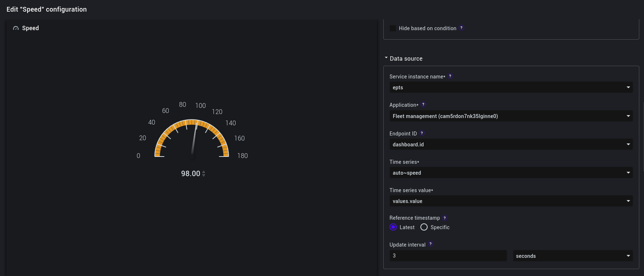Click the gauge icon beside Speed title
644x276 pixels.
[16, 28]
